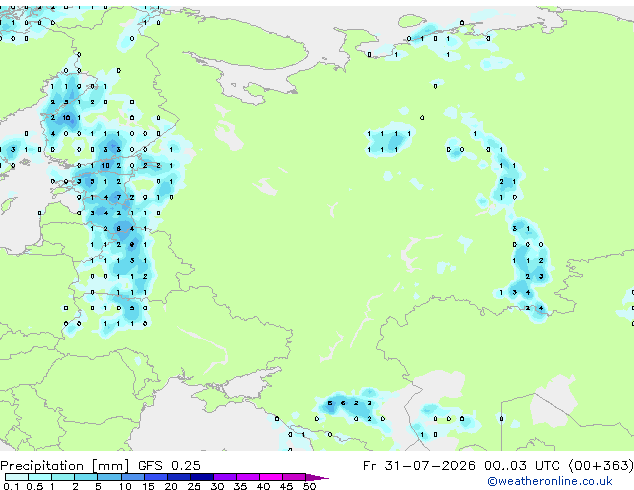Click the '50' legend scale label
Viewport: 634px width, 490px height.
pos(309,486)
